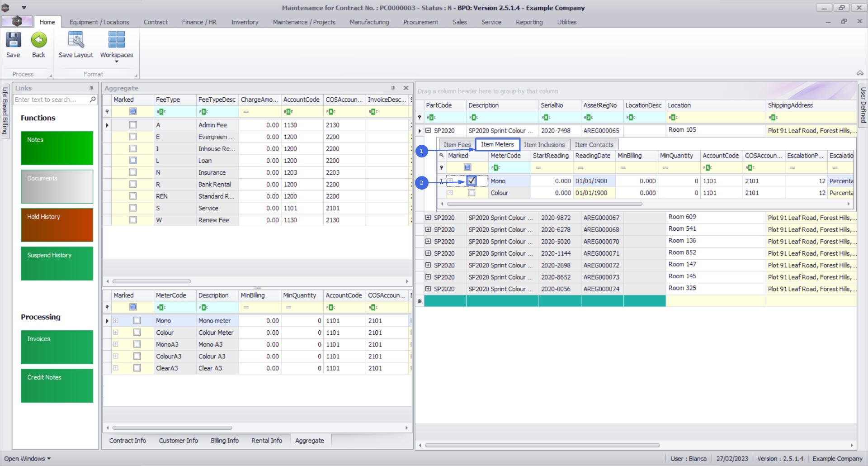Expand the SP2020 row with serial 2020-9872

coord(428,218)
